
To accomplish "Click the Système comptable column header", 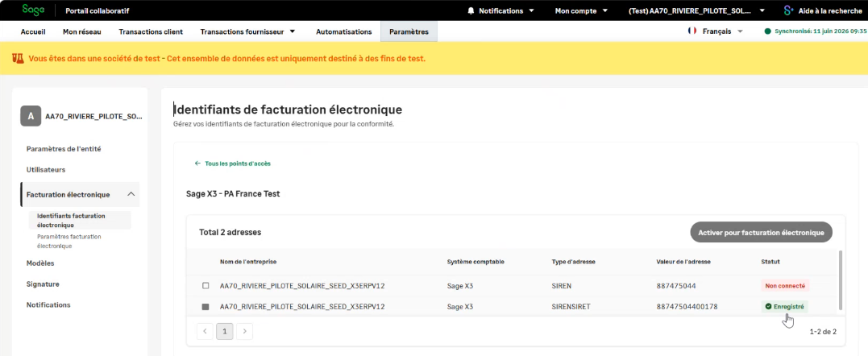I will (x=476, y=262).
